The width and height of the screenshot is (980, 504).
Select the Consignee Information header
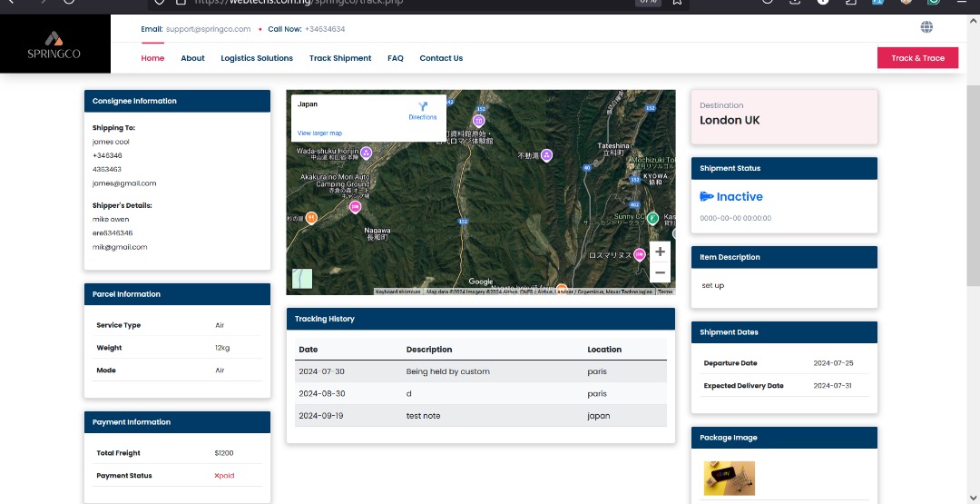pyautogui.click(x=178, y=101)
